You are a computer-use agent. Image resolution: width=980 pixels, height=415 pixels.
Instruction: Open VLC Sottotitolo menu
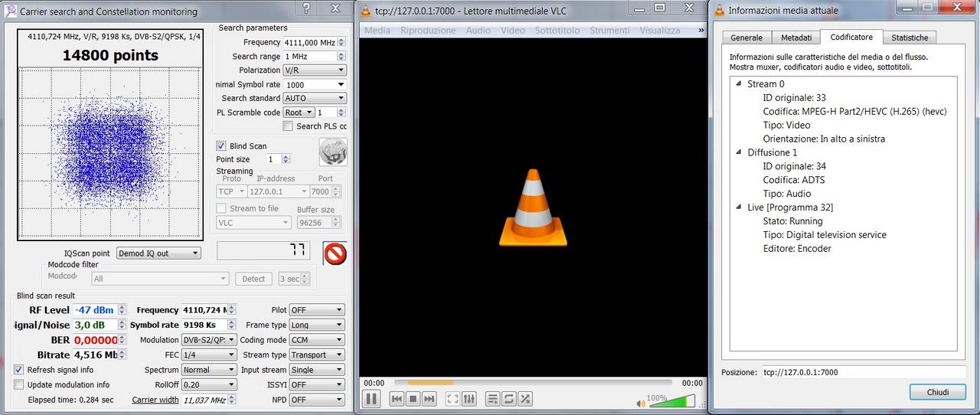click(557, 30)
